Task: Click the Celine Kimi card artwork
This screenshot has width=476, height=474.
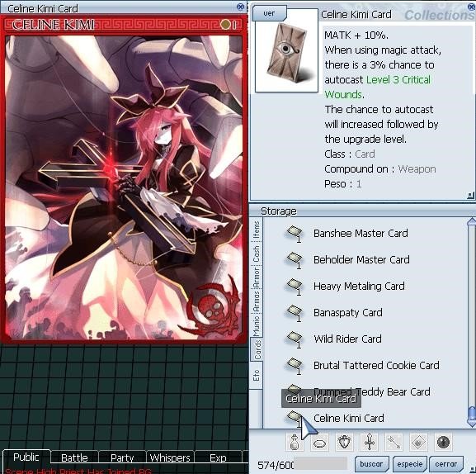Action: (x=124, y=187)
